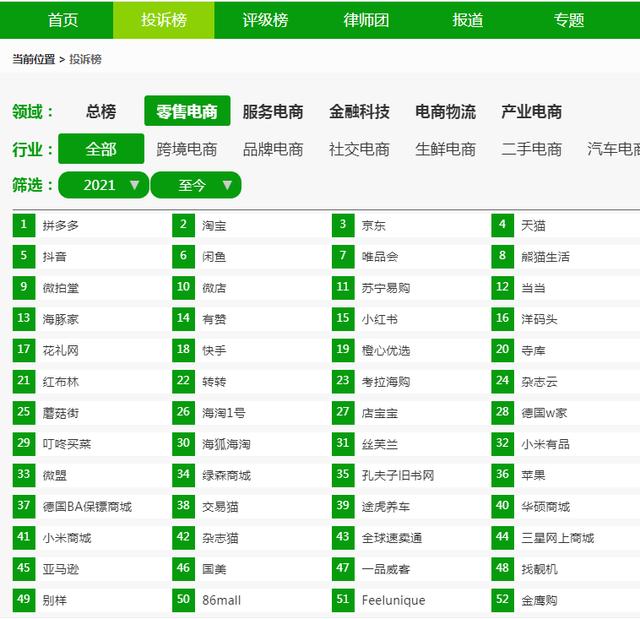This screenshot has width=640, height=619.
Task: Select the 总榜 overall ranking filter
Action: [101, 112]
